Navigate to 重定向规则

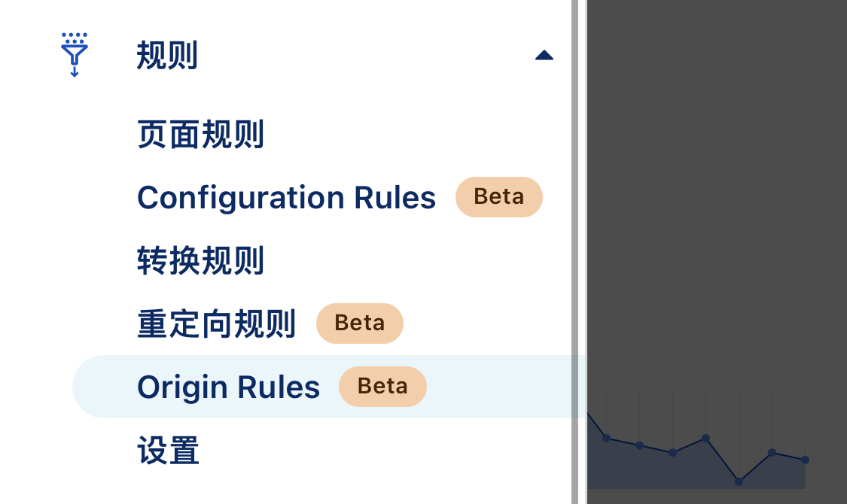(216, 323)
